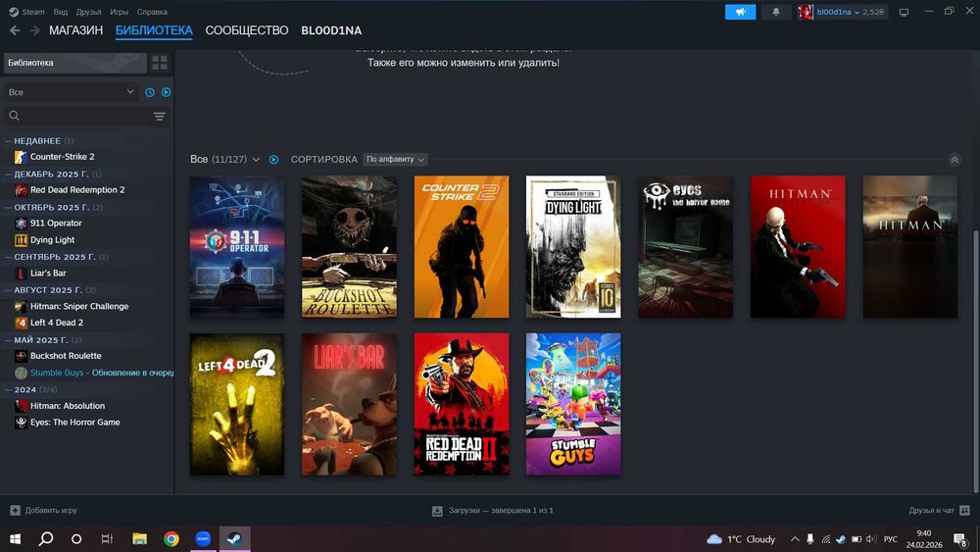Toggle ready-to-play filter in sidebar
Image resolution: width=980 pixels, height=552 pixels.
(167, 92)
